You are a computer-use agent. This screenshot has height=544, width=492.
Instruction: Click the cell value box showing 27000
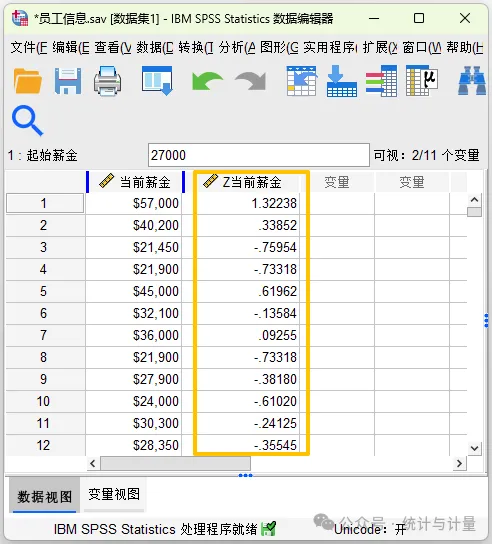click(x=258, y=155)
